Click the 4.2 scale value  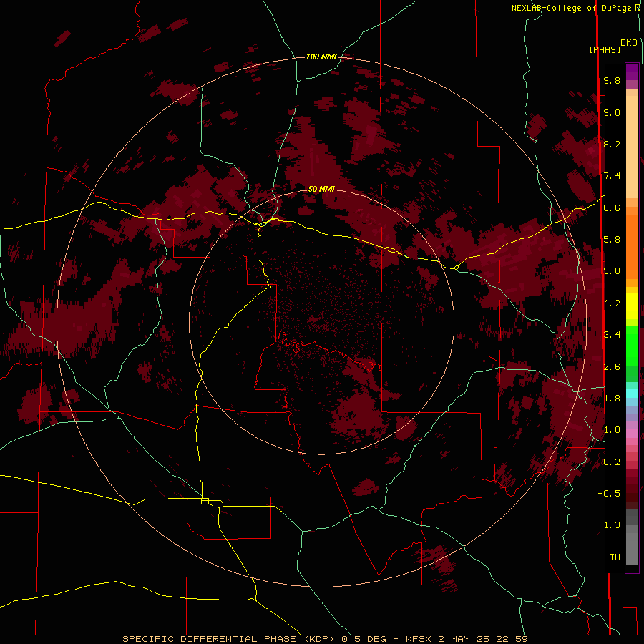(x=612, y=303)
